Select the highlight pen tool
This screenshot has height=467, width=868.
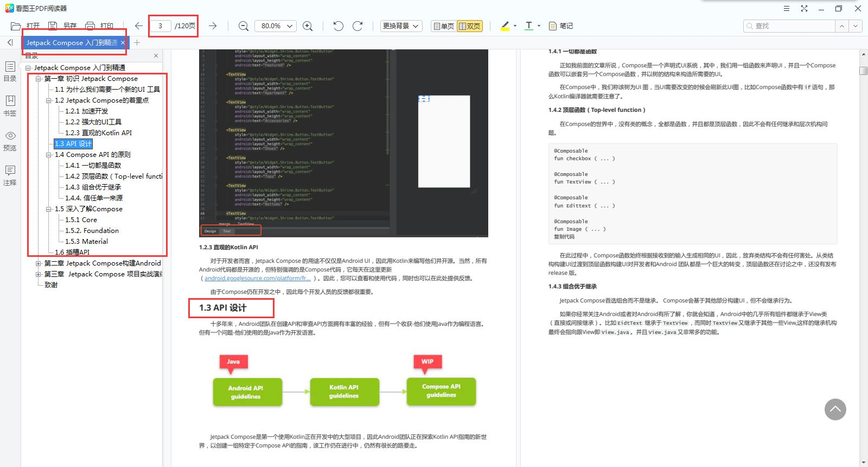(505, 26)
